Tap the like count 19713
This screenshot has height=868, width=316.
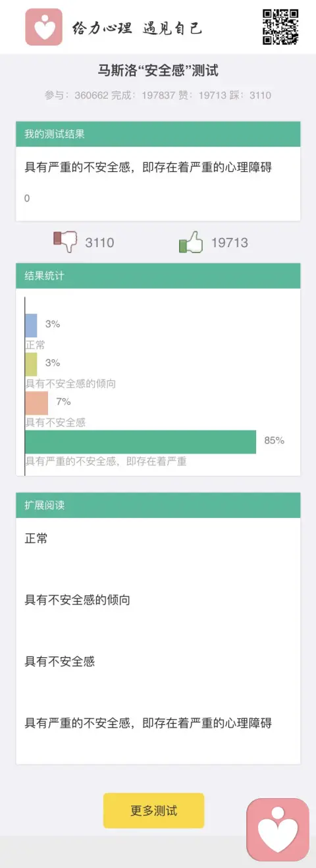(230, 243)
